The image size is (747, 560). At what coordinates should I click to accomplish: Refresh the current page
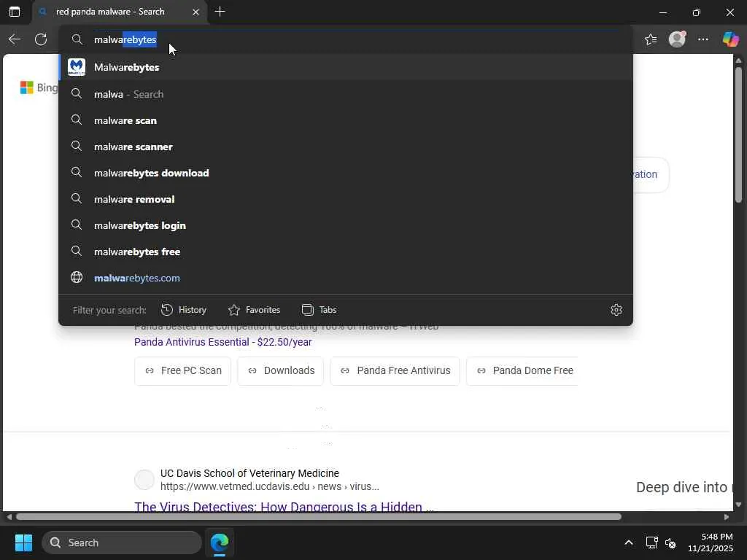click(41, 39)
